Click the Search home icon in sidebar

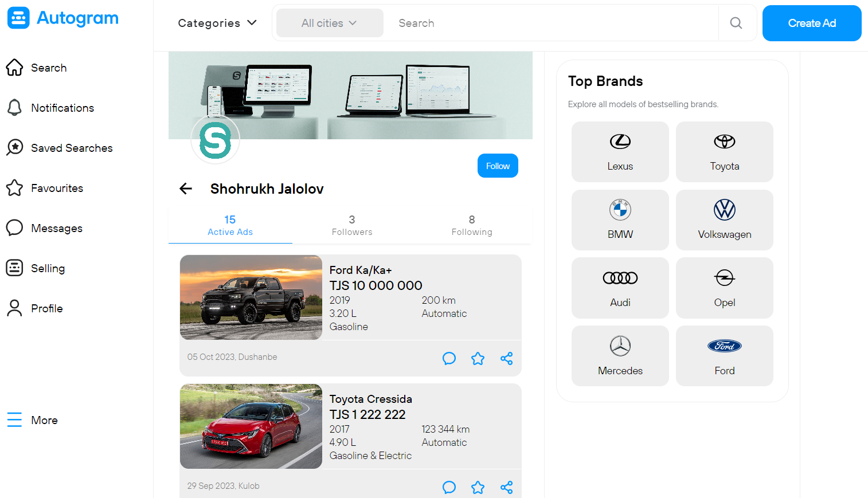click(x=14, y=68)
